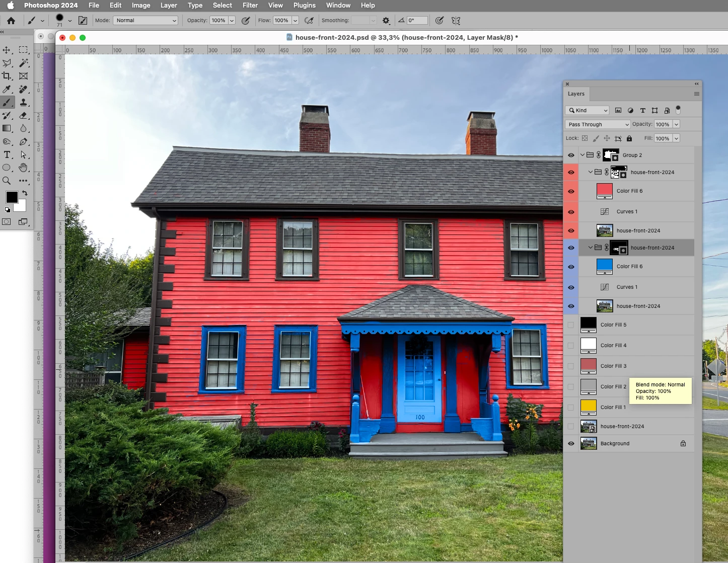This screenshot has width=728, height=563.
Task: Open the Layer menu
Action: pyautogui.click(x=169, y=6)
